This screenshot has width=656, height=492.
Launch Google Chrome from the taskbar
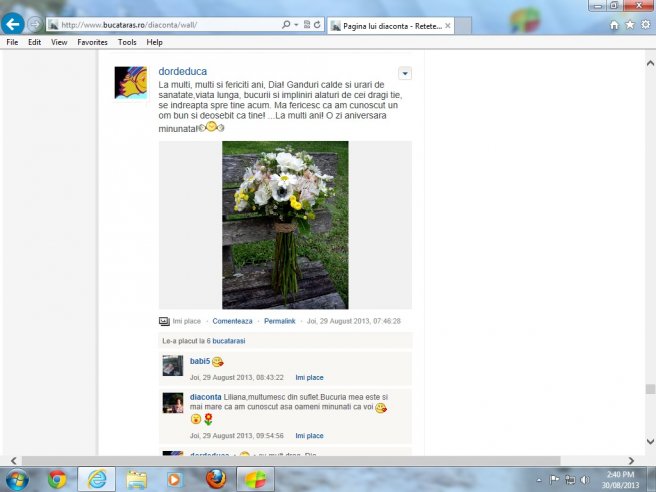pos(57,479)
